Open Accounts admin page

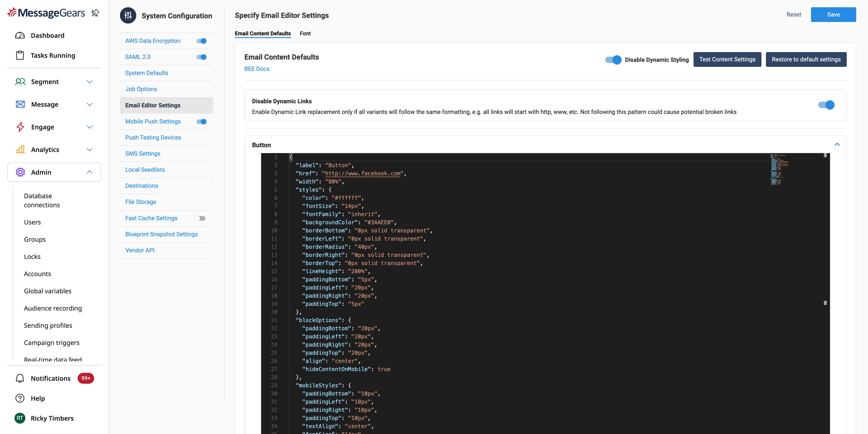pyautogui.click(x=37, y=274)
